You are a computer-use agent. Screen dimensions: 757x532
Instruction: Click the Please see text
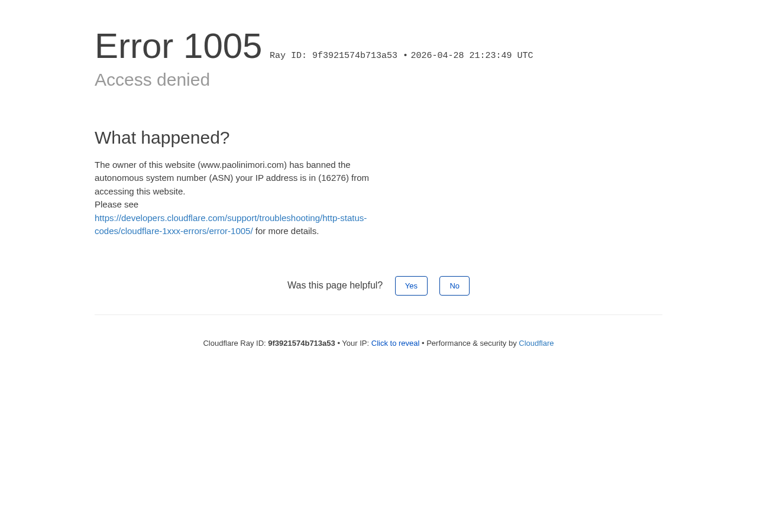pyautogui.click(x=117, y=205)
